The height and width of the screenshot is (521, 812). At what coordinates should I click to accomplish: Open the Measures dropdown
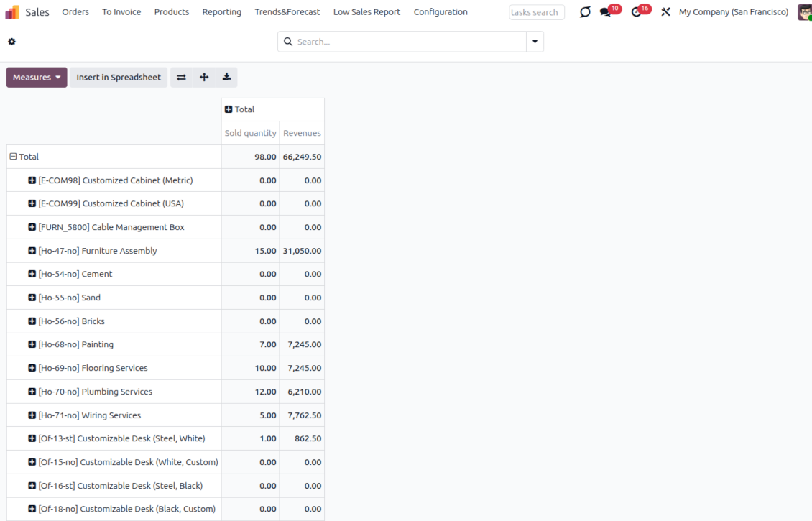[x=36, y=77]
